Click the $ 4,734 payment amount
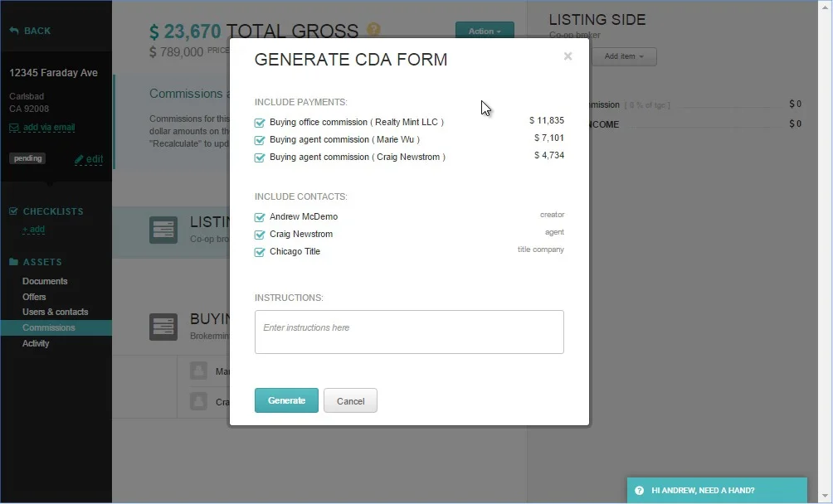The width and height of the screenshot is (833, 504). 548,156
